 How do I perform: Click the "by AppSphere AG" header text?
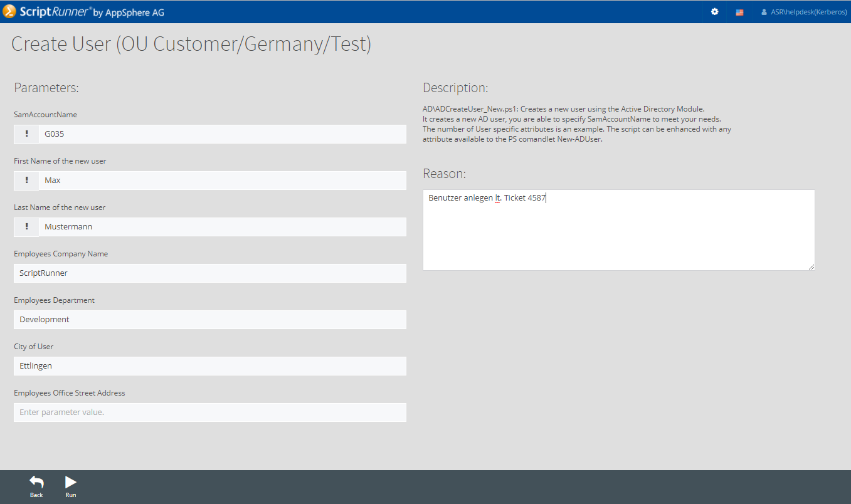click(x=129, y=13)
